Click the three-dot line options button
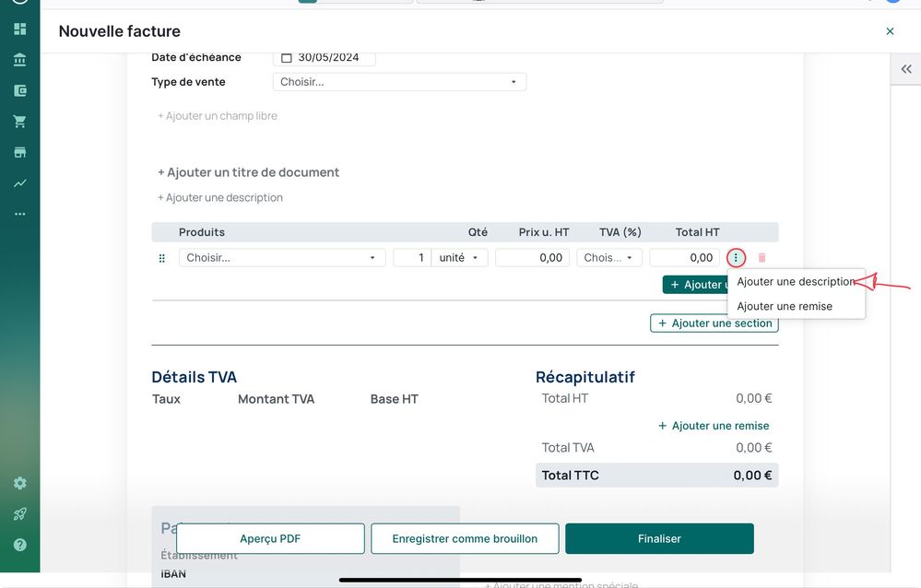Image resolution: width=921 pixels, height=588 pixels. click(736, 258)
